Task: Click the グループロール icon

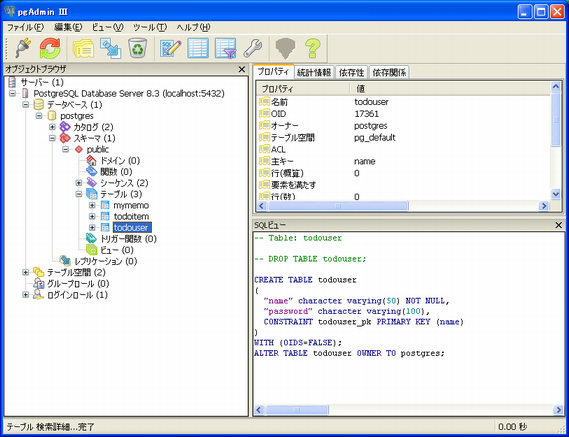Action: 38,283
